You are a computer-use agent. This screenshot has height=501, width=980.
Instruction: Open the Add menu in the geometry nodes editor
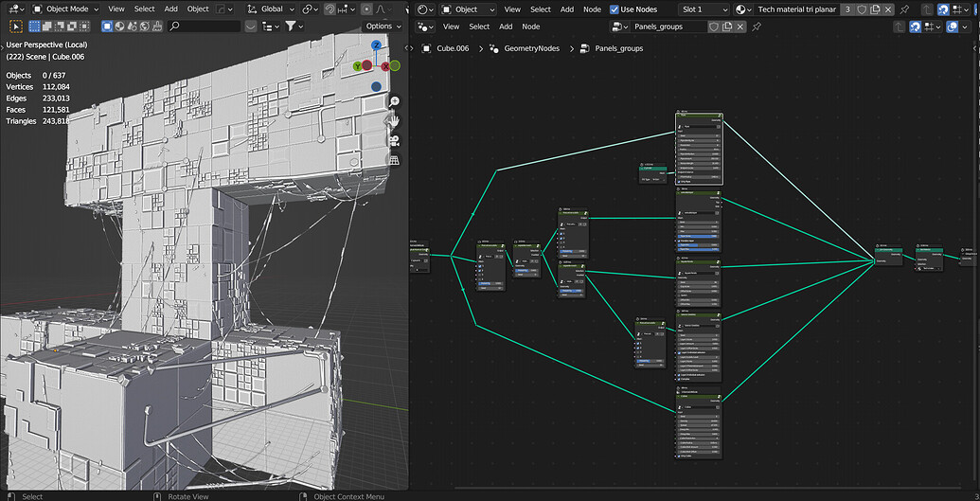(506, 27)
